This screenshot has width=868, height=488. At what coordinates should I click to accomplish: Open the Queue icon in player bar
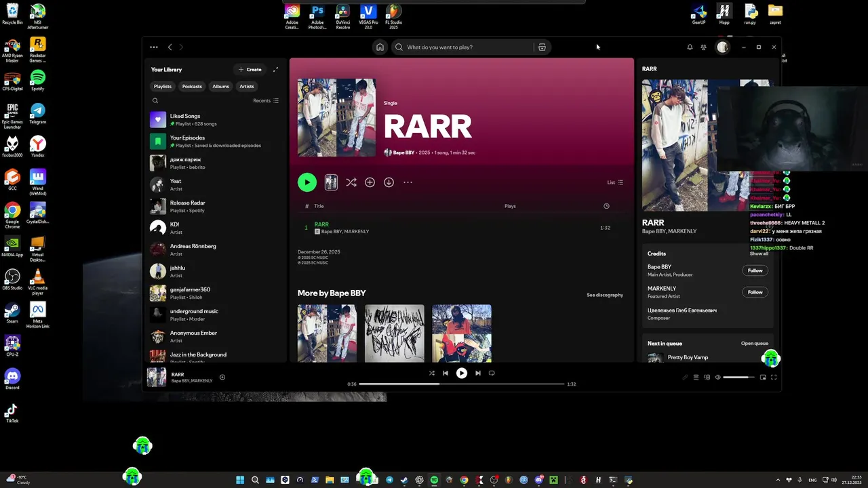[696, 377]
